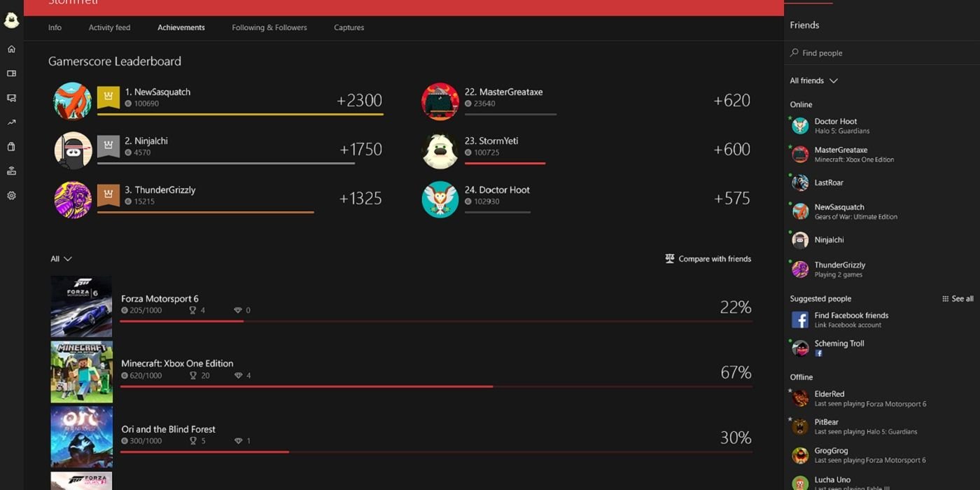Click Ori and the Blind Forest progress bar
Screen dimensions: 980x490
[x=436, y=452]
